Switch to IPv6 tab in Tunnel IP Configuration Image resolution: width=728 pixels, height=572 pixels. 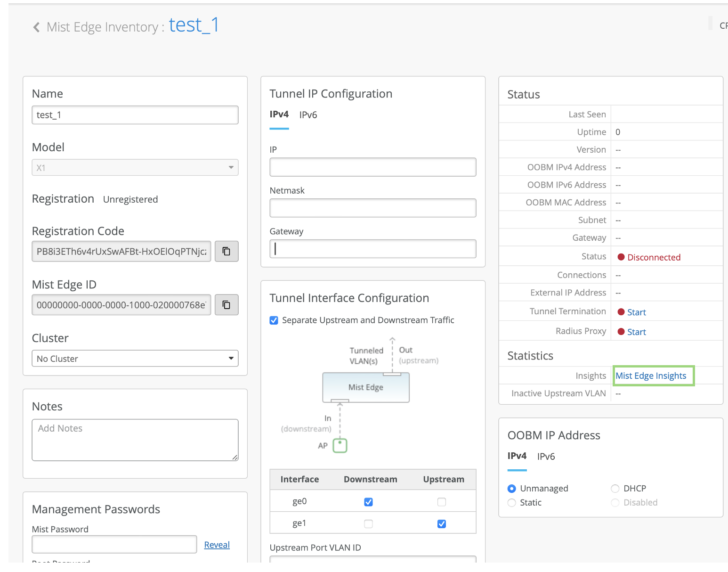308,115
